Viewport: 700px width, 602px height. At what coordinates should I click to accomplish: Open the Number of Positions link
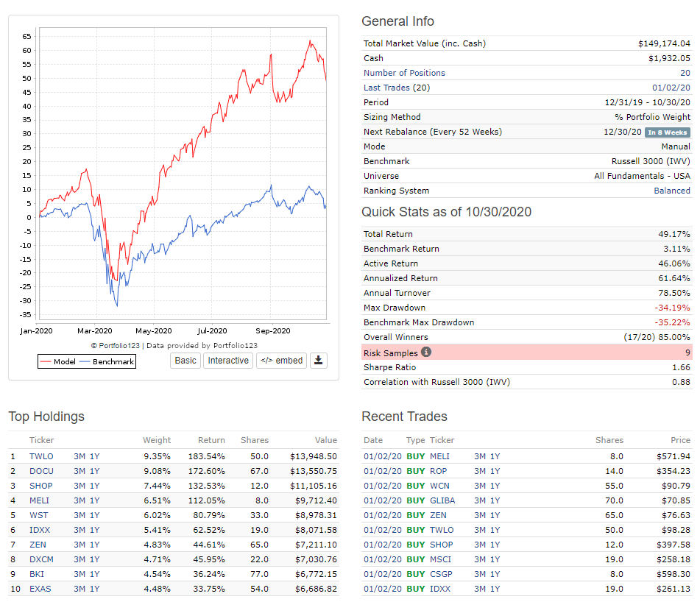[x=404, y=73]
